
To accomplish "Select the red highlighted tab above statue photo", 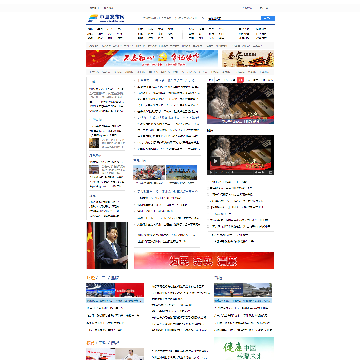I will coord(241,80).
